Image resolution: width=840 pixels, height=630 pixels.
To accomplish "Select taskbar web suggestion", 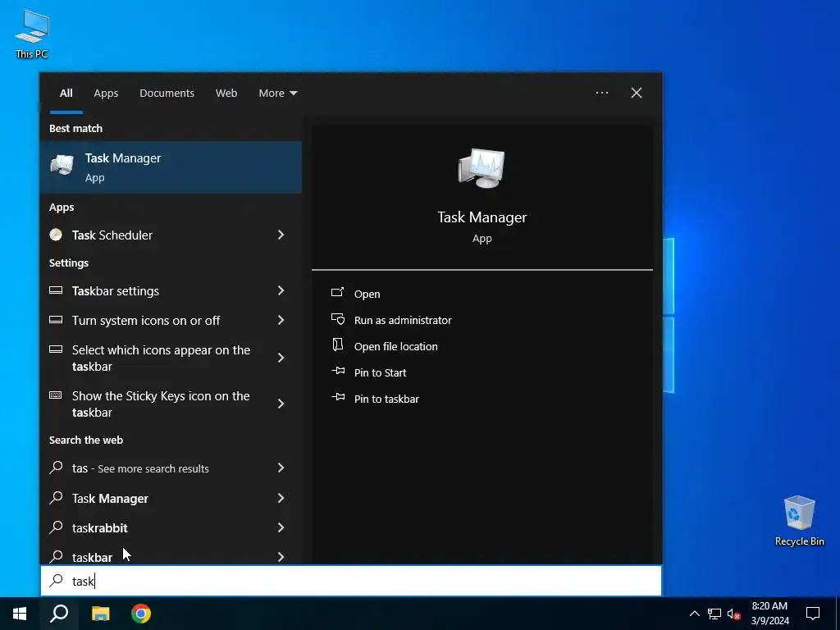I will tap(171, 555).
